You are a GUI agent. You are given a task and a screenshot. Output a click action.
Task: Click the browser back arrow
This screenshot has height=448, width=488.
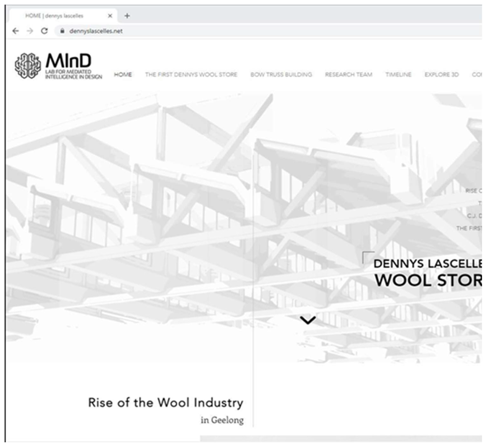click(x=15, y=31)
